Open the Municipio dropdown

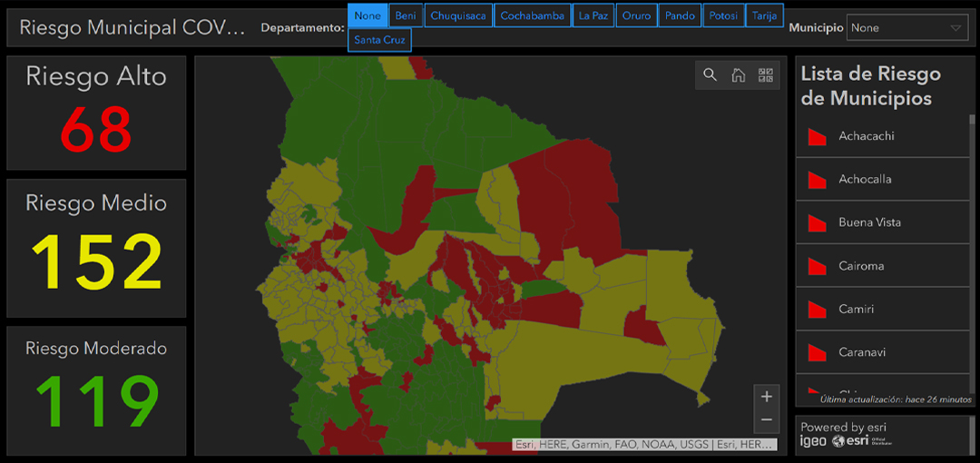(906, 28)
